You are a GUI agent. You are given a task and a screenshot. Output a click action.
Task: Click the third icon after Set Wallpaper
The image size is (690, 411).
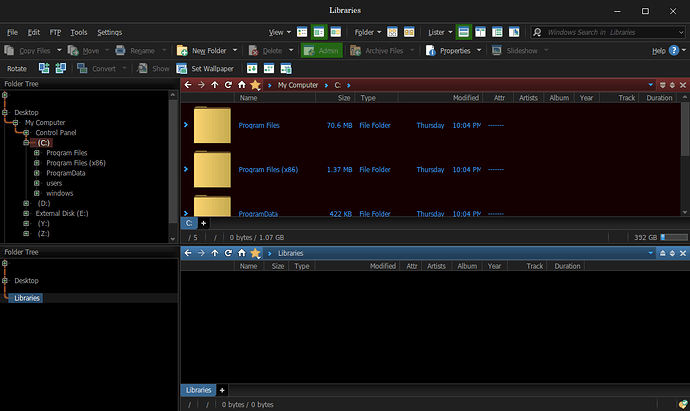pos(286,68)
